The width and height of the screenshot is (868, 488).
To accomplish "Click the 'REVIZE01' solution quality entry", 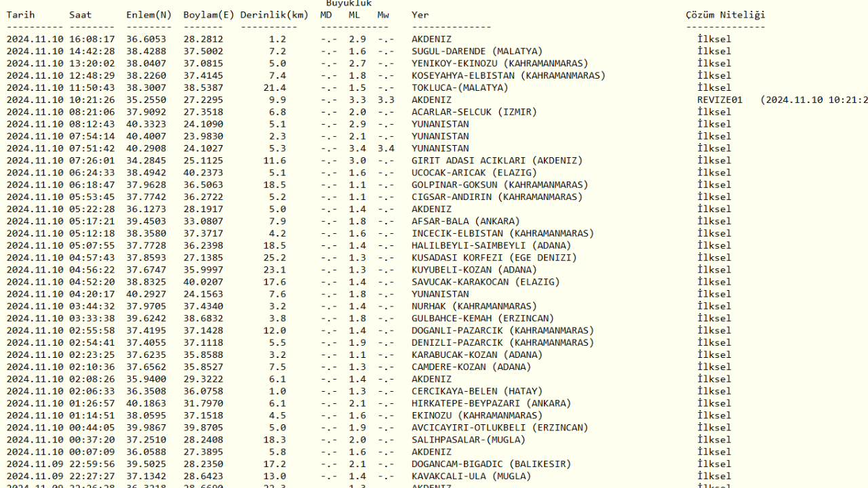I will (719, 100).
